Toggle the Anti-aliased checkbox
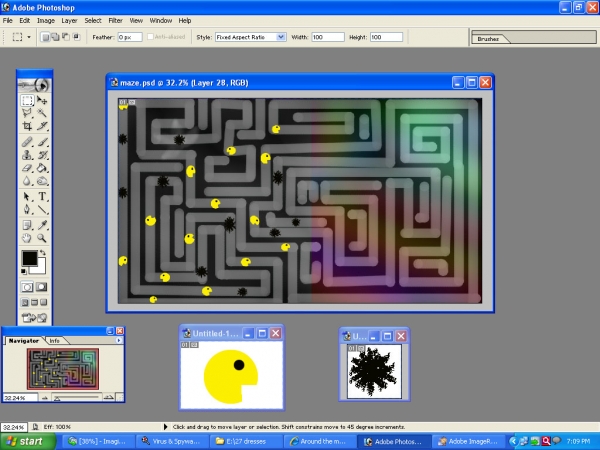Image resolution: width=600 pixels, height=450 pixels. tap(150, 37)
